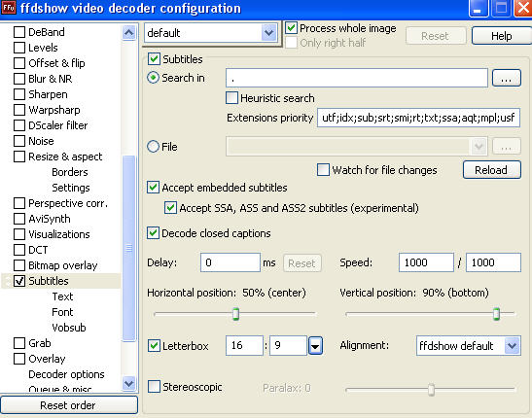
Task: Open the Letterbox aspect ratio arrow button
Action: [x=315, y=346]
